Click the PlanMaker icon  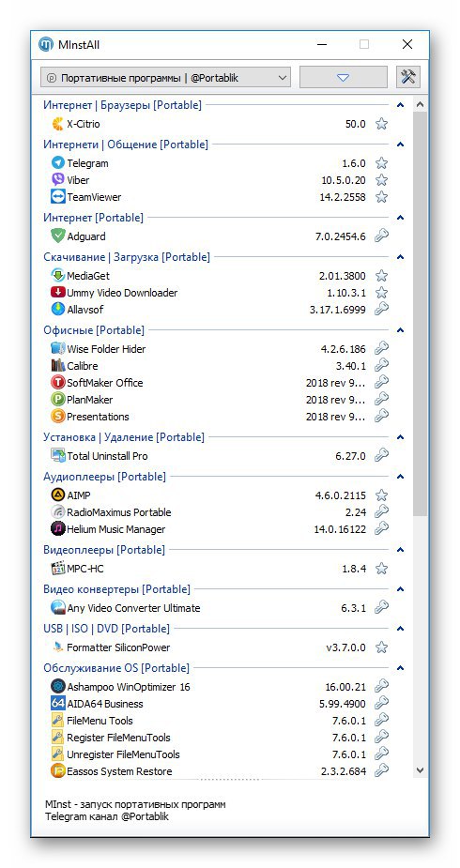(57, 400)
